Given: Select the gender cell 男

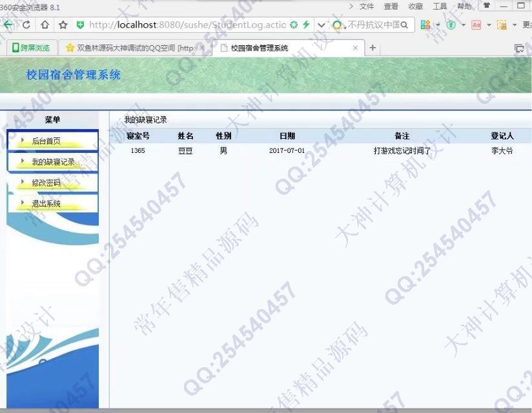Looking at the screenshot, I should [223, 150].
